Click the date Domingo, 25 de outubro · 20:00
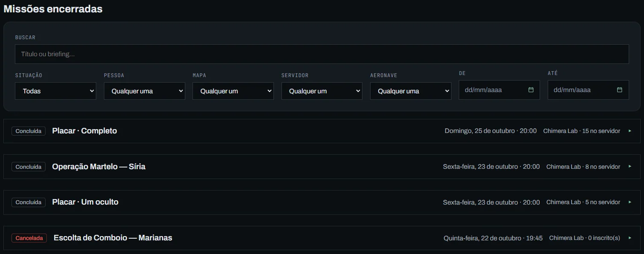Screen dimensions: 644x254 (491, 131)
